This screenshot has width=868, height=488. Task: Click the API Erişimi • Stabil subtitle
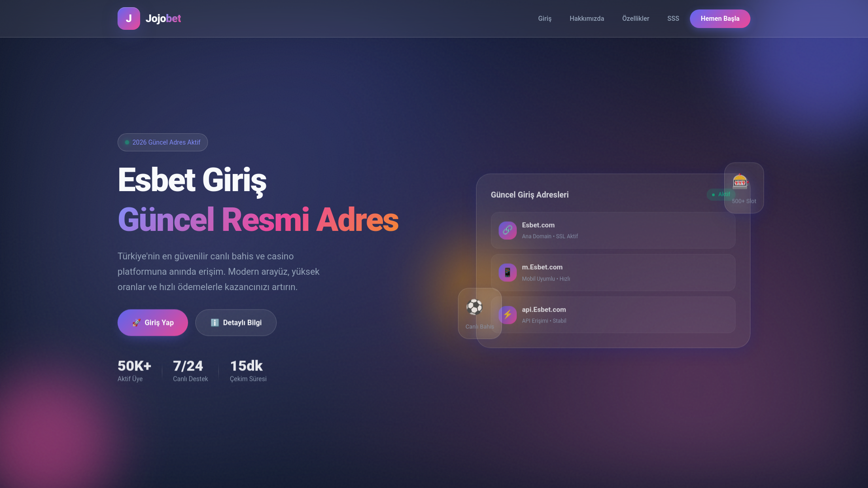[x=544, y=321]
